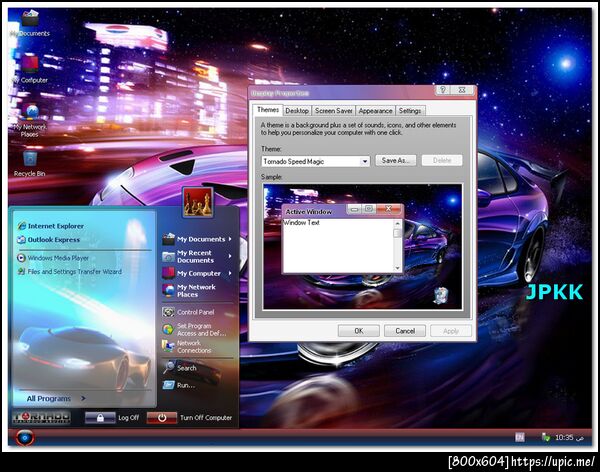Click the Turn Off Computer power button
The width and height of the screenshot is (600, 472).
coord(162,418)
